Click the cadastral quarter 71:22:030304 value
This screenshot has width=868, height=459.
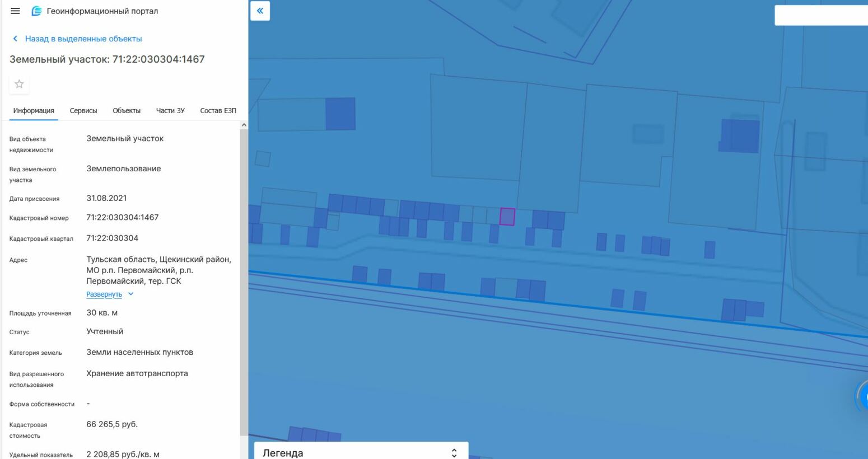[112, 238]
